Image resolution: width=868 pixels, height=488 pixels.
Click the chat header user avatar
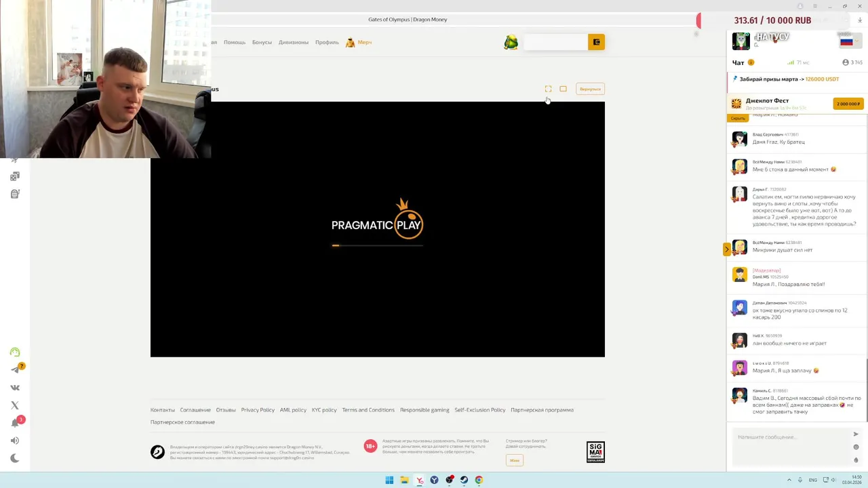coord(741,41)
